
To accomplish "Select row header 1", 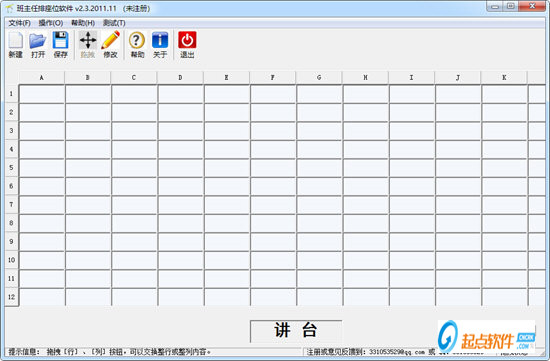I will point(12,94).
